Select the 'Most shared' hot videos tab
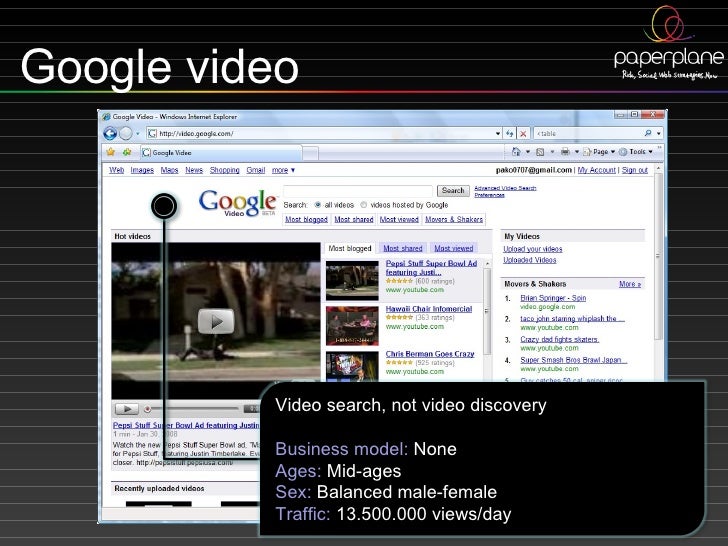Image resolution: width=728 pixels, height=546 pixels. coord(403,248)
